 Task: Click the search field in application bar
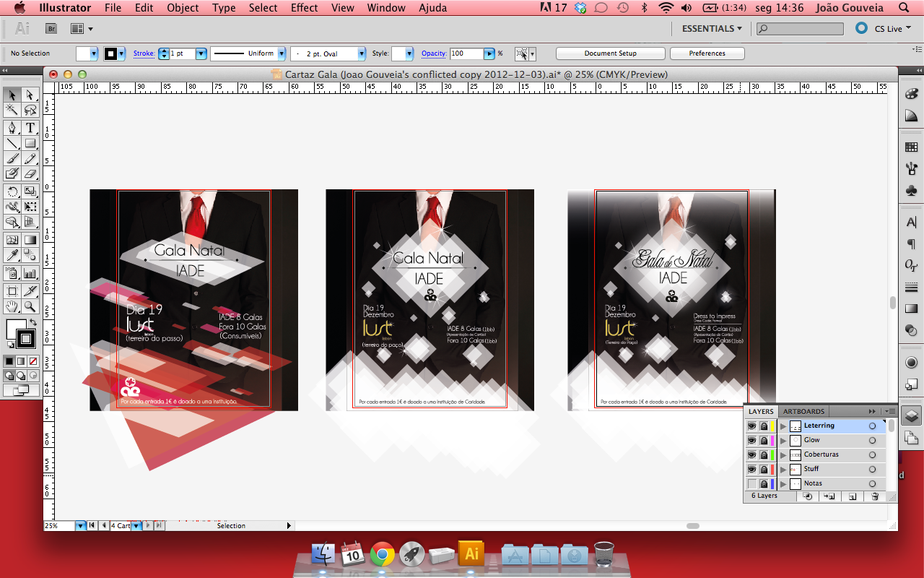coord(800,29)
